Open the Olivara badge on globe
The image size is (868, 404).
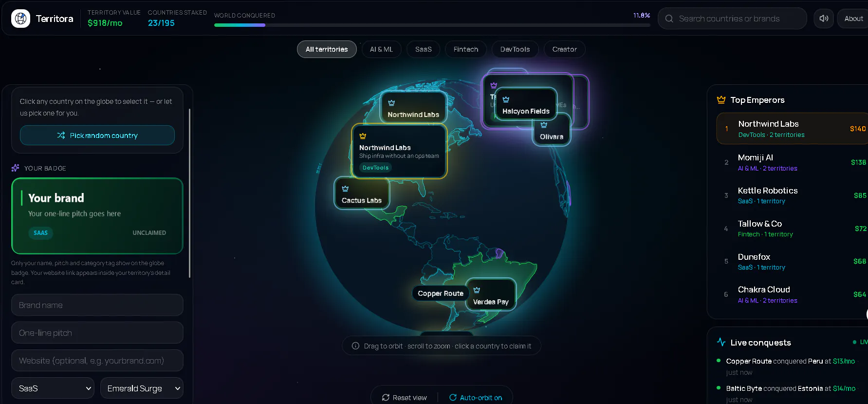552,130
